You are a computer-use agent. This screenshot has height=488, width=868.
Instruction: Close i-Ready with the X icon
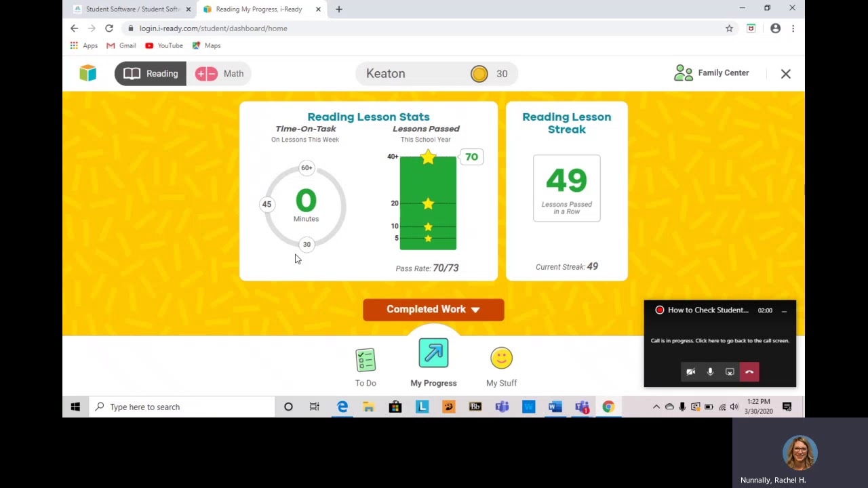point(786,73)
